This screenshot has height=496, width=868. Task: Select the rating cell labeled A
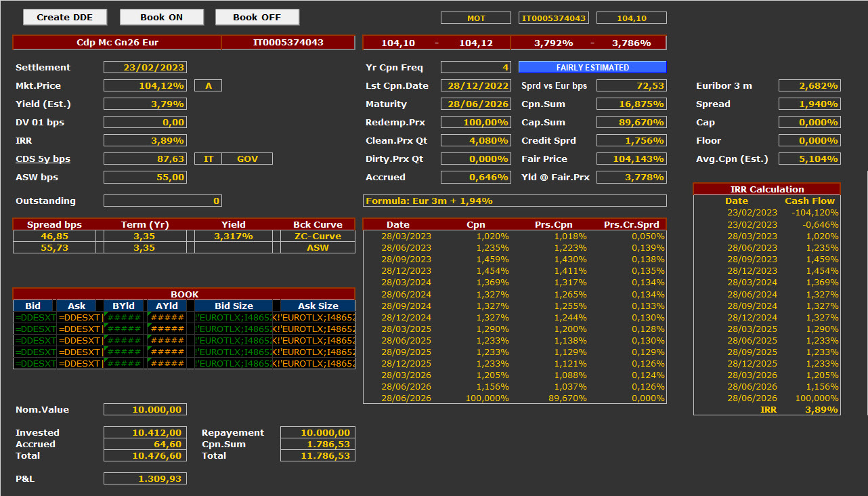pos(208,86)
